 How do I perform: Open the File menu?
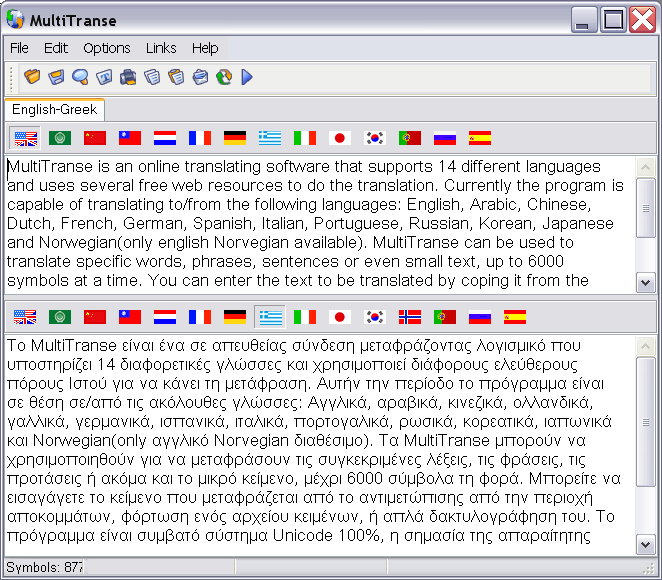click(19, 48)
